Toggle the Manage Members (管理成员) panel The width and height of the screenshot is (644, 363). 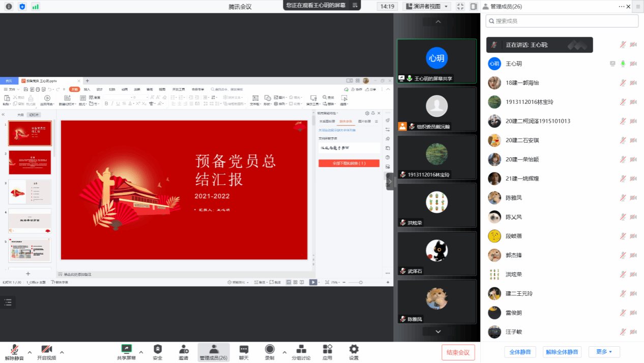[x=214, y=350]
